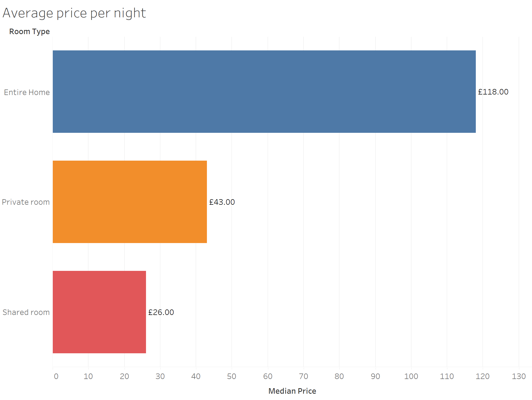This screenshot has width=532, height=400.
Task: Click the 50 tick on the price axis
Action: 232,376
